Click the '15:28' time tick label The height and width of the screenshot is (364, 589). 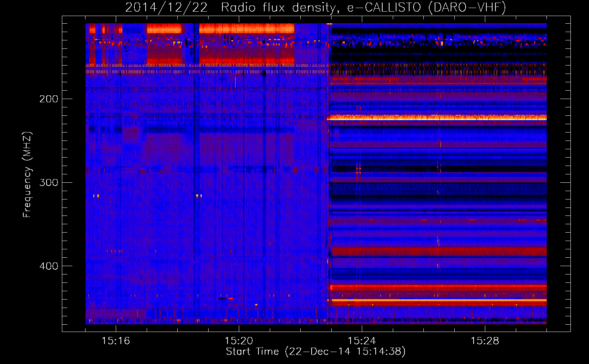[x=485, y=341]
